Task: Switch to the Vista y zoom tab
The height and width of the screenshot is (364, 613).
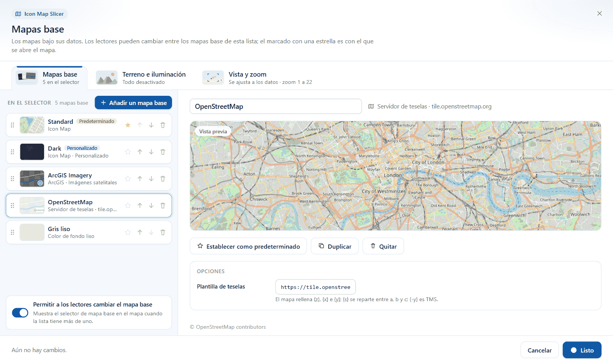Action: [257, 78]
